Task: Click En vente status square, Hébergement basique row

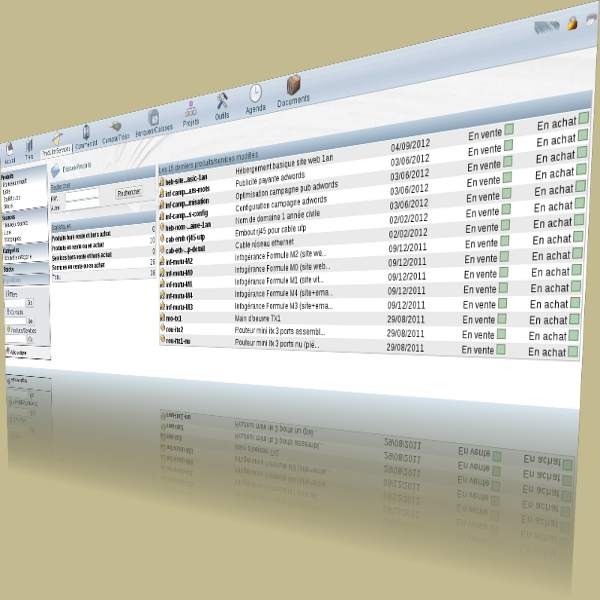Action: tap(509, 129)
